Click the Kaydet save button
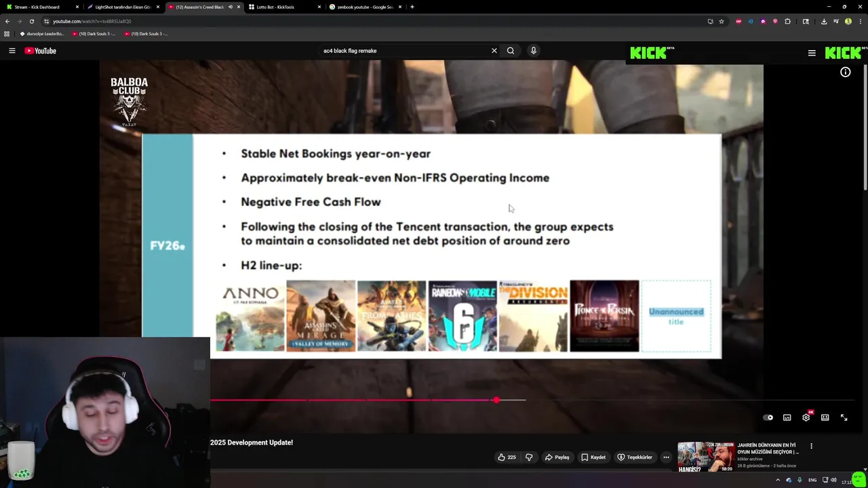Viewport: 868px width, 488px height. (x=593, y=457)
